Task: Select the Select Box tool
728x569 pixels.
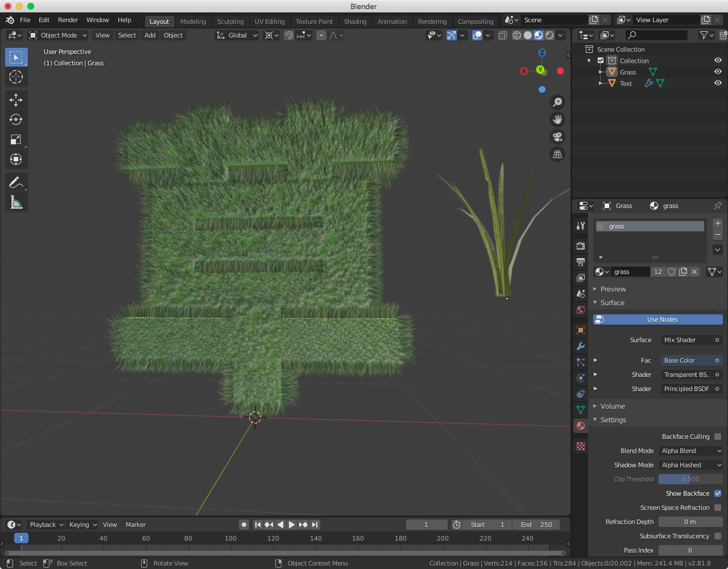Action: [x=16, y=57]
